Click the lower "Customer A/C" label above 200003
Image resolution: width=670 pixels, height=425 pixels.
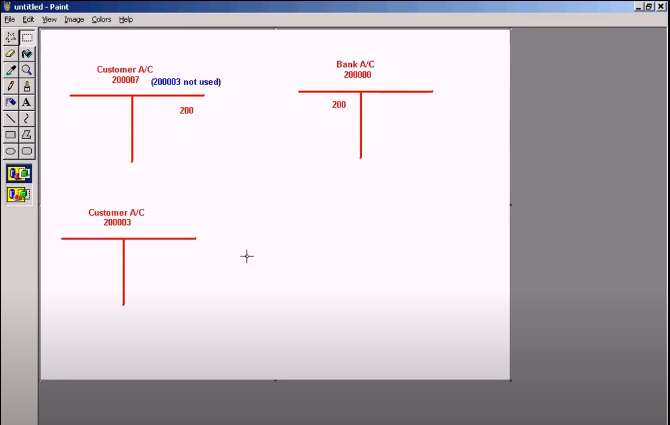116,213
